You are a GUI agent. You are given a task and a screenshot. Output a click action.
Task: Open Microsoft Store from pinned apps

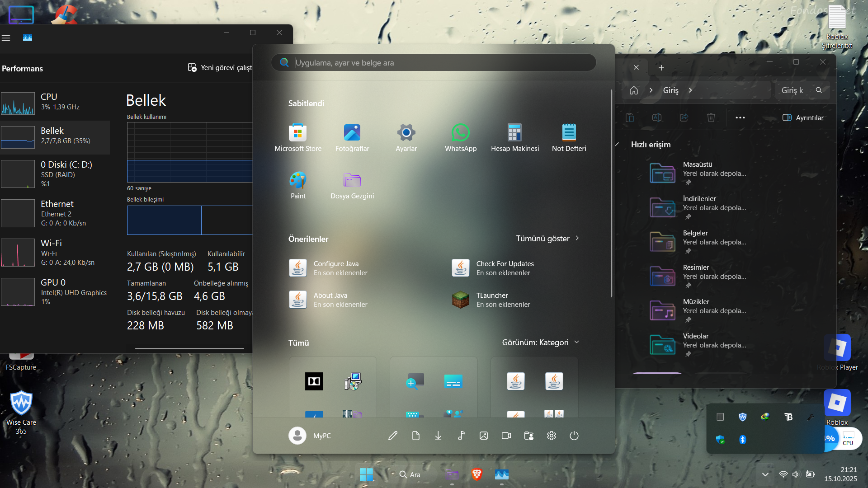point(298,138)
